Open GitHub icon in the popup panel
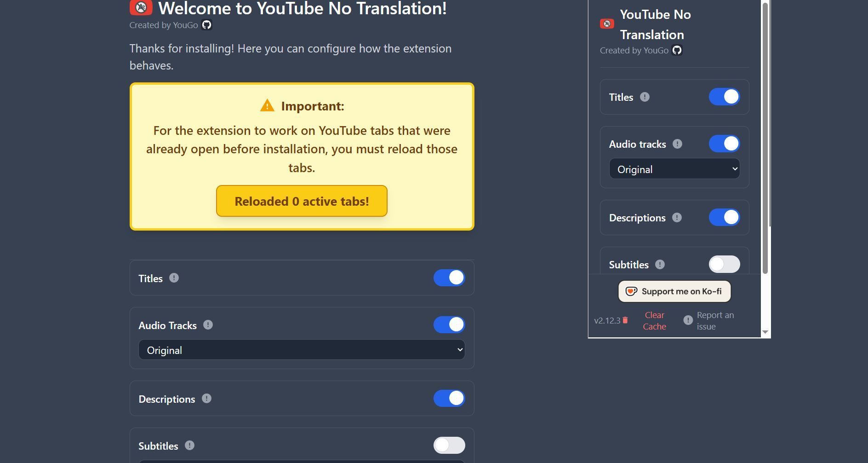This screenshot has height=463, width=868. pos(677,50)
